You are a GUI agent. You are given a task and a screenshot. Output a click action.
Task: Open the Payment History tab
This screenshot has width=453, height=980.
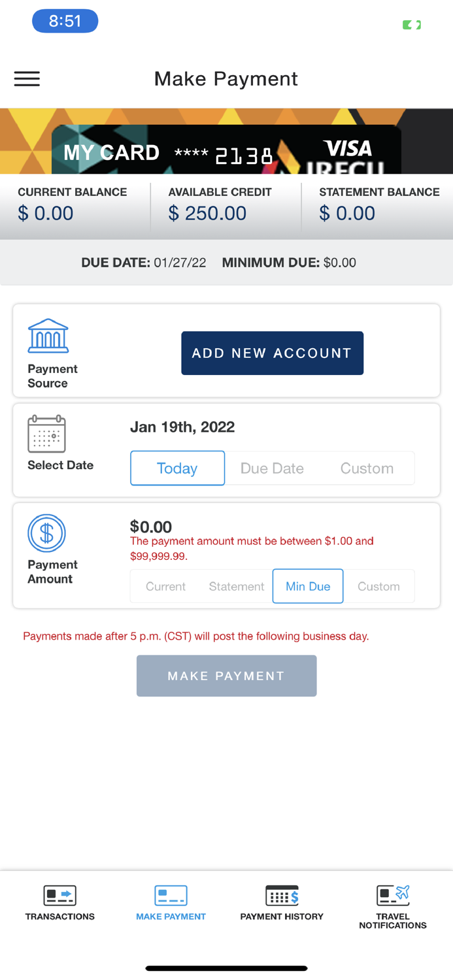click(282, 905)
